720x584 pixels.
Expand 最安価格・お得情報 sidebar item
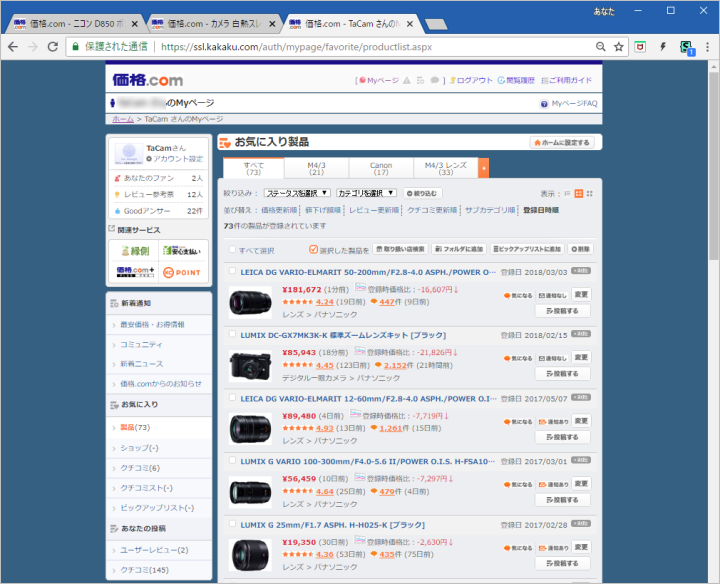pyautogui.click(x=152, y=325)
